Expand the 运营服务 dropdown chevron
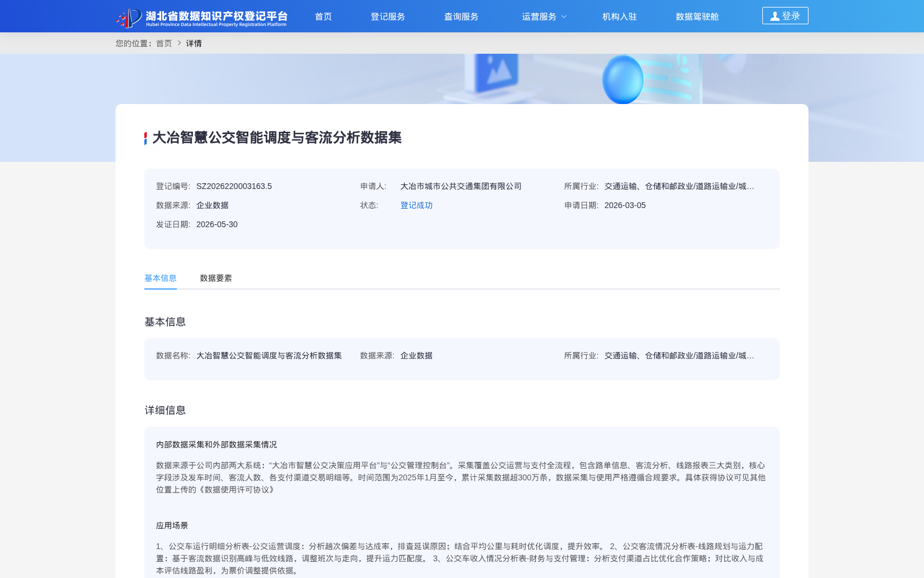Screen dimensions: 924x578 (x=564, y=17)
